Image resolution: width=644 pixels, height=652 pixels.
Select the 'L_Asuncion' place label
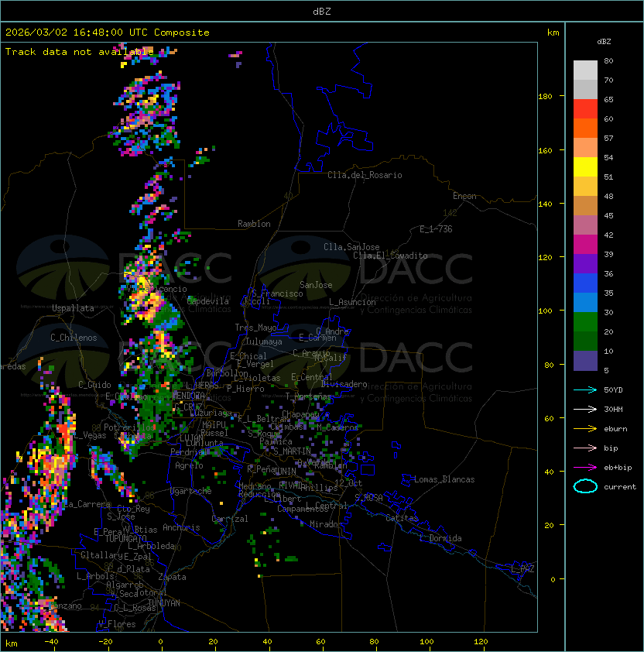pyautogui.click(x=352, y=302)
